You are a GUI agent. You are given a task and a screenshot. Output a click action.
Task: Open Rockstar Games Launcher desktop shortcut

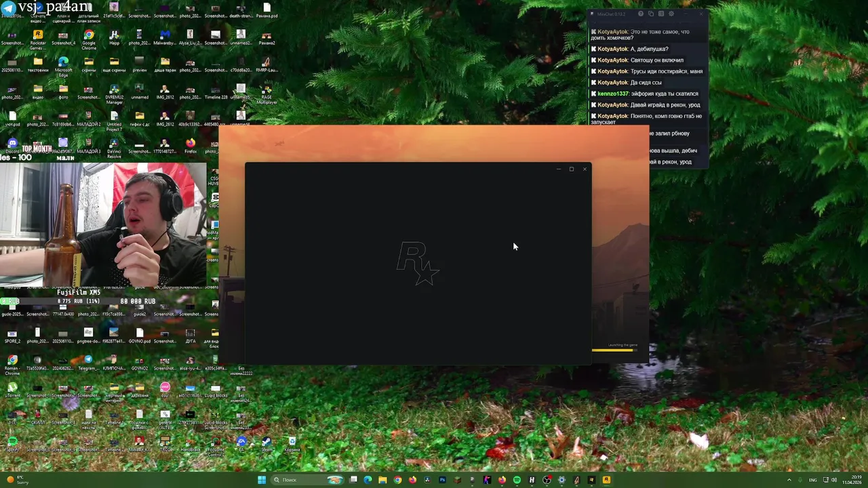pyautogui.click(x=37, y=39)
